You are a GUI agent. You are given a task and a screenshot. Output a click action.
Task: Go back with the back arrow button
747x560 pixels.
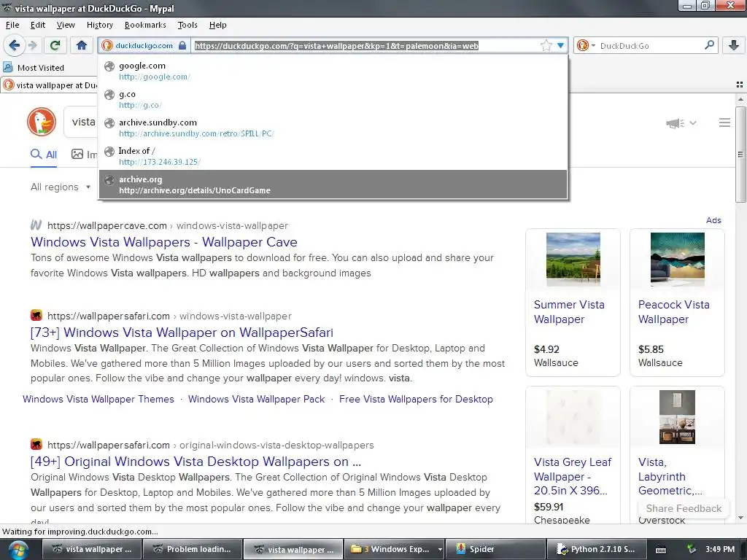pos(15,45)
